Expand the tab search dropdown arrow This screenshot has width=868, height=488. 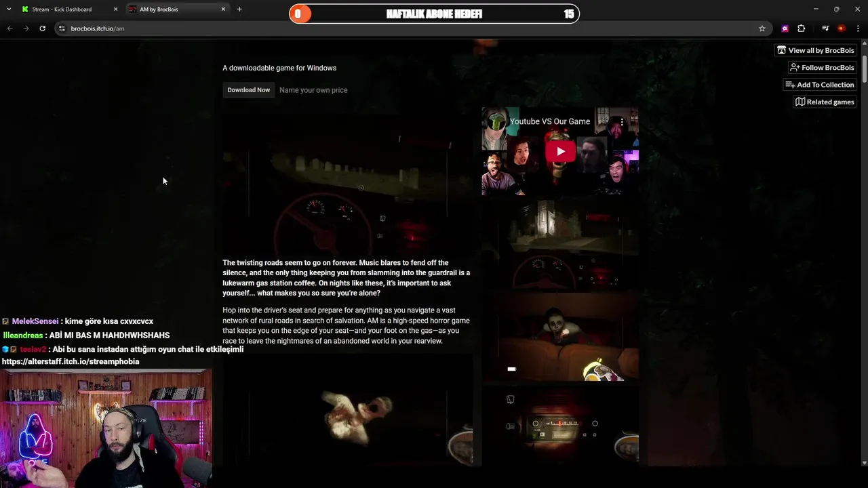(x=9, y=9)
